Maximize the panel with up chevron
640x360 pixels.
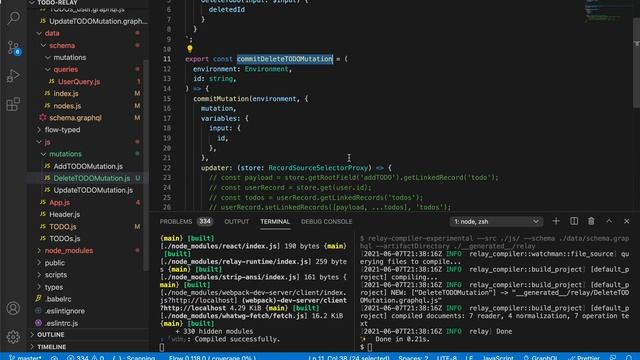click(x=609, y=221)
